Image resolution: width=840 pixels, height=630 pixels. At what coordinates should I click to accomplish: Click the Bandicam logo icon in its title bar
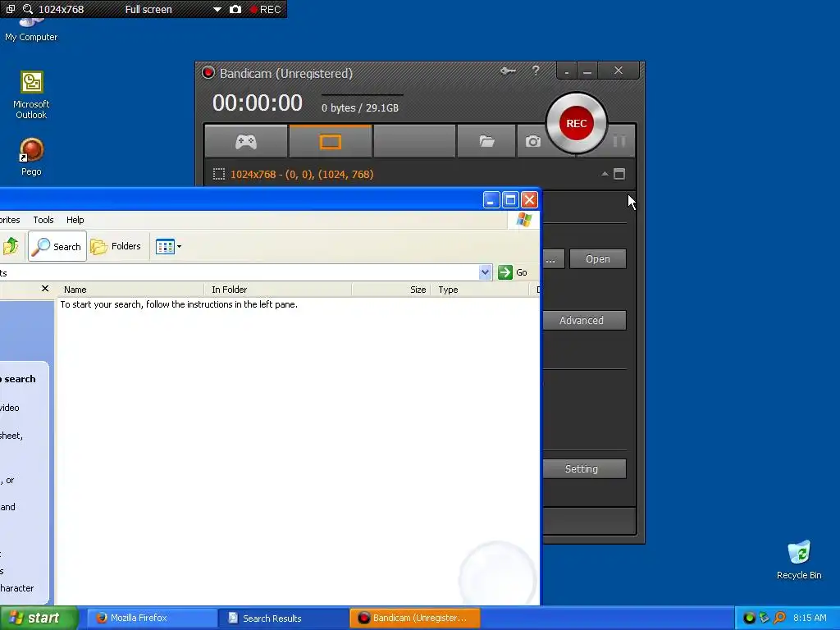coord(208,73)
